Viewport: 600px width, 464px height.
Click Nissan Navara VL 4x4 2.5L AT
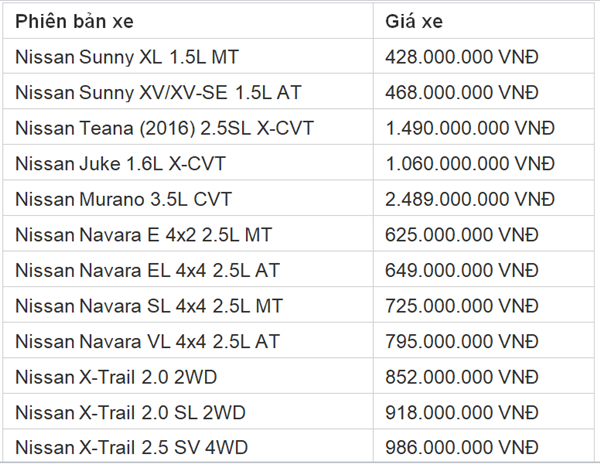pos(148,342)
